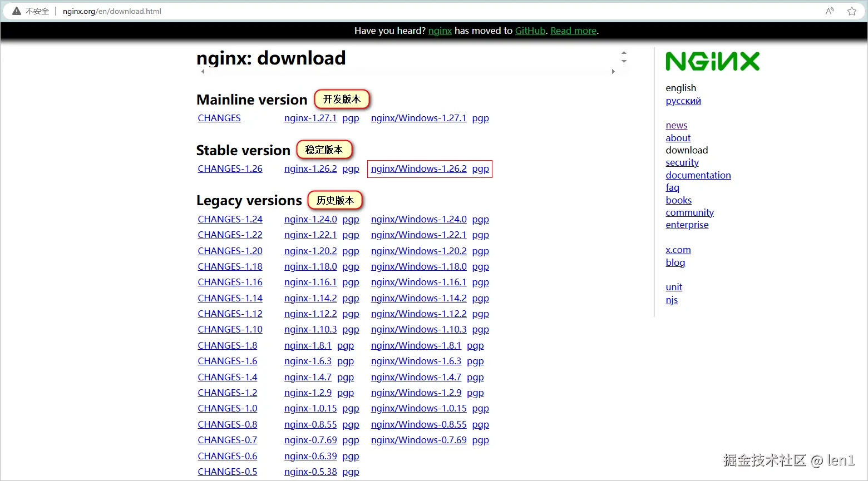Viewport: 868px width, 481px height.
Task: Open the x.com link
Action: tap(678, 250)
